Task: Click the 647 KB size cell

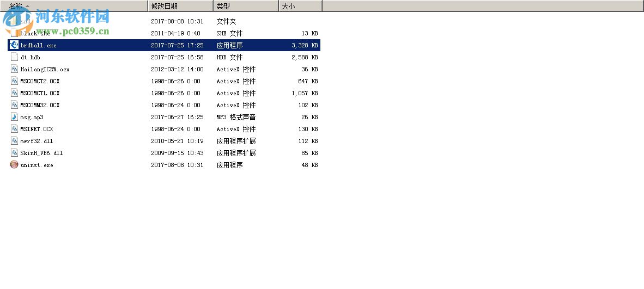Action: pos(308,81)
